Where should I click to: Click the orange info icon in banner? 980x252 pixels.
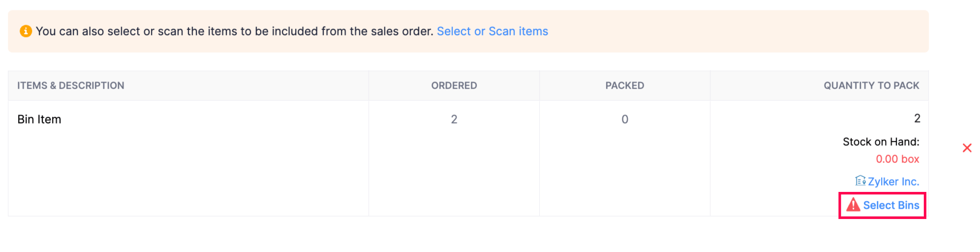point(26,31)
